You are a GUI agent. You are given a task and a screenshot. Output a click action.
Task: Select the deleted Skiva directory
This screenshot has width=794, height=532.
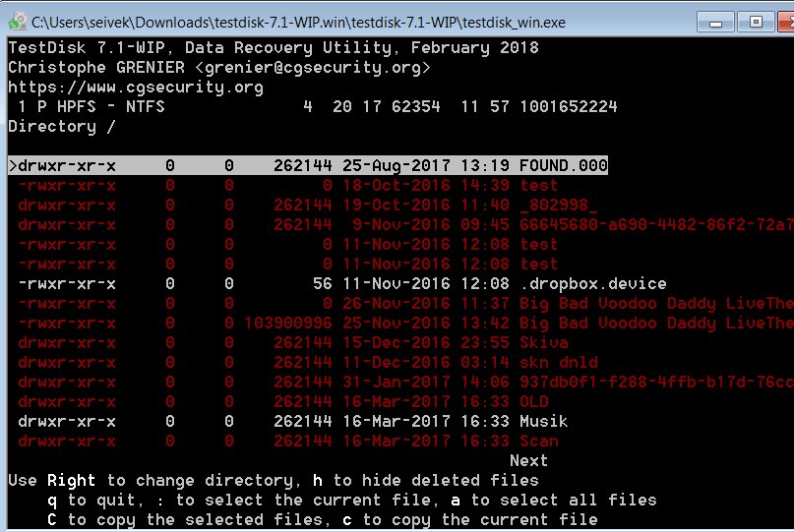click(x=292, y=342)
